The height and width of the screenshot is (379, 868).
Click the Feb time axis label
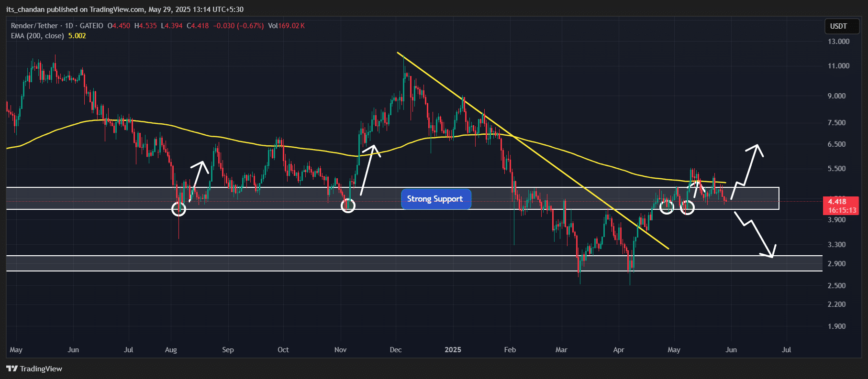(510, 350)
